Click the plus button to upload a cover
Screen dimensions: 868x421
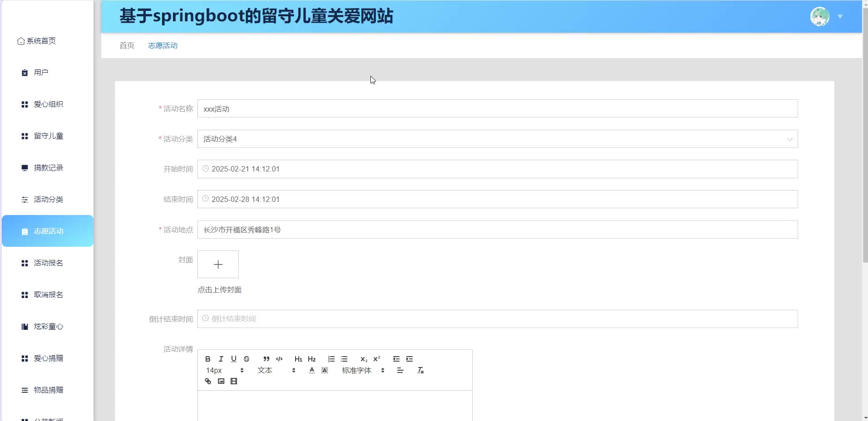218,264
